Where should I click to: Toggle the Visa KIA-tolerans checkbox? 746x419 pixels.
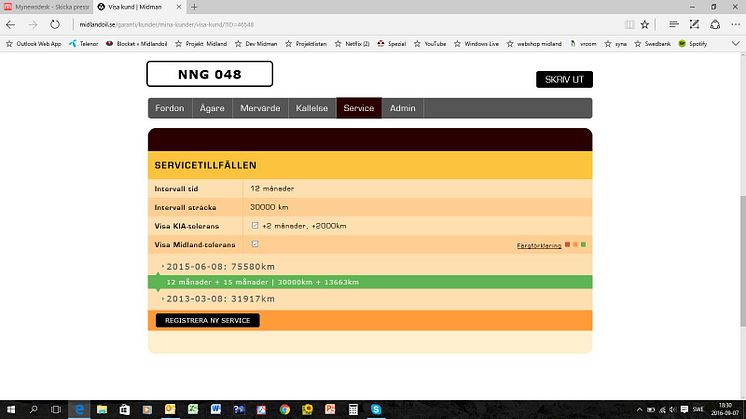point(255,225)
